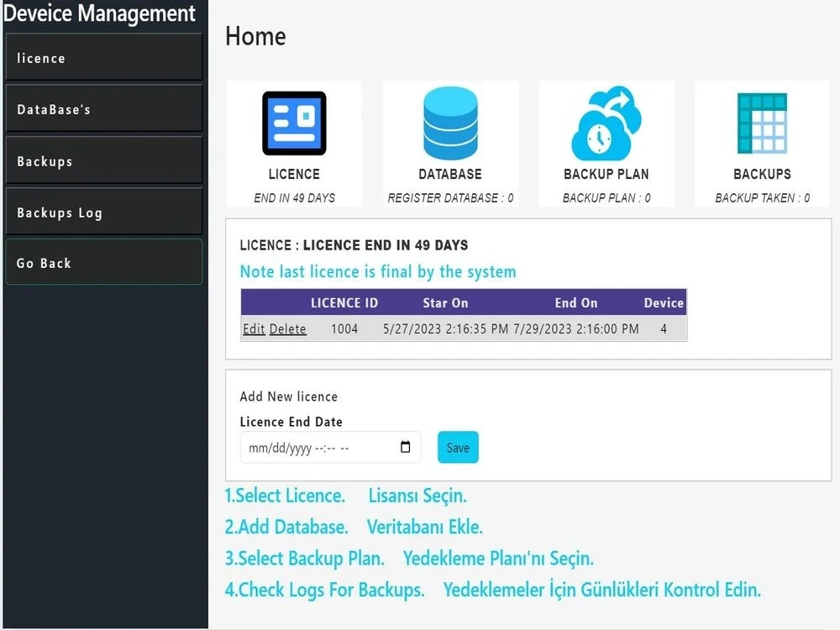Open the date picker calendar icon
The height and width of the screenshot is (630, 840).
click(x=405, y=447)
